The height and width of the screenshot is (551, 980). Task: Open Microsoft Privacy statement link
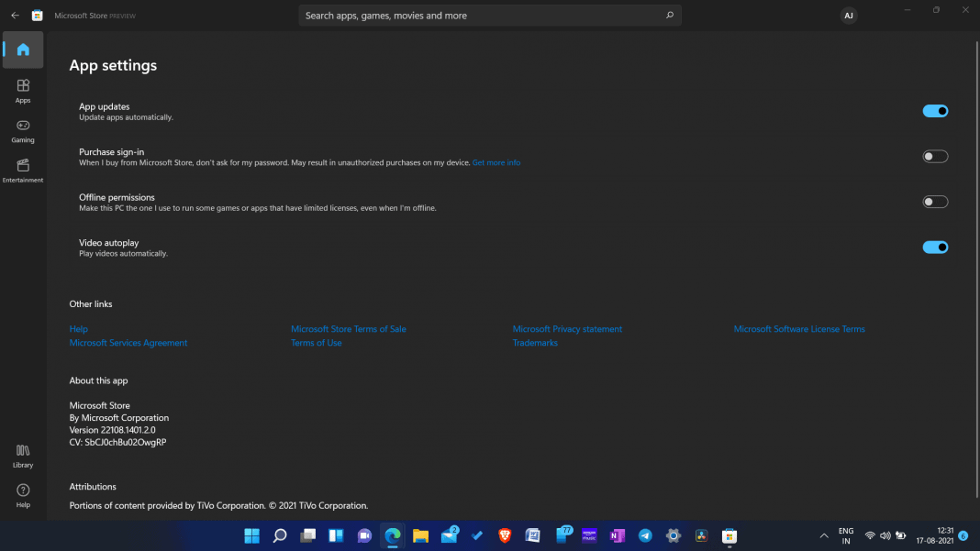567,328
